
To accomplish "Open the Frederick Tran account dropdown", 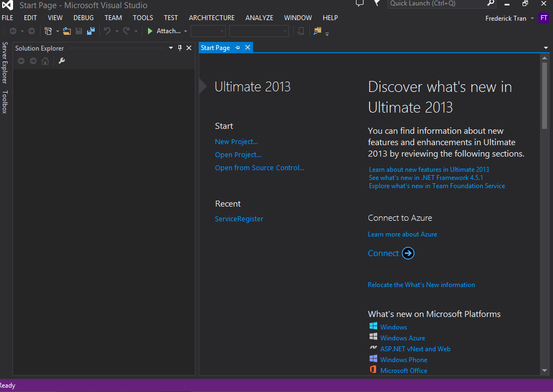I will [x=532, y=18].
